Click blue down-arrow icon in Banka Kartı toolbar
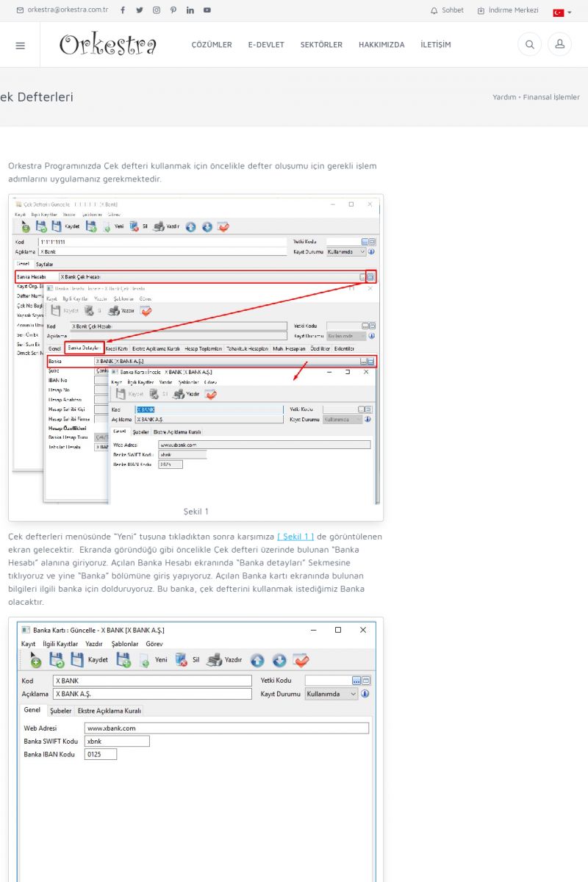 279,660
